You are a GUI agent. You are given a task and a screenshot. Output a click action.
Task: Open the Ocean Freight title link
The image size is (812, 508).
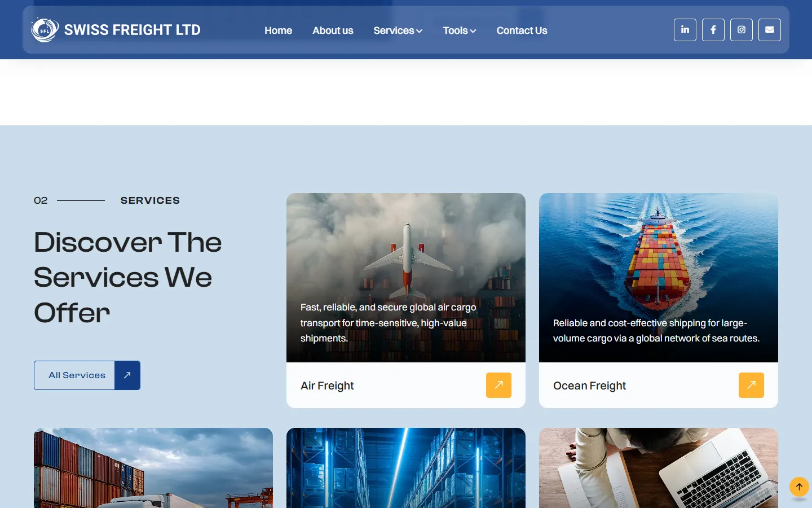tap(589, 386)
